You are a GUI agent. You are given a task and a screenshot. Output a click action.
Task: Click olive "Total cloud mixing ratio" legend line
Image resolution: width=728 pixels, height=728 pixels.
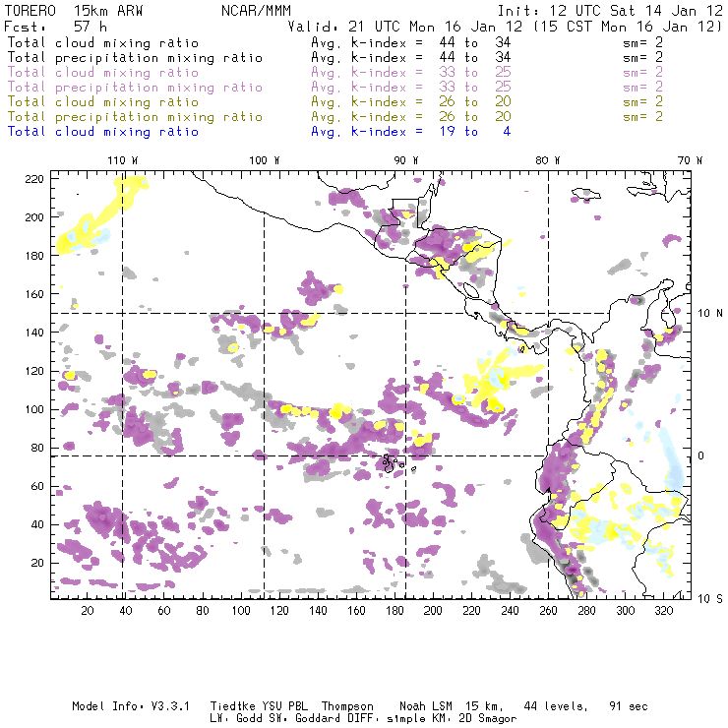tap(103, 102)
